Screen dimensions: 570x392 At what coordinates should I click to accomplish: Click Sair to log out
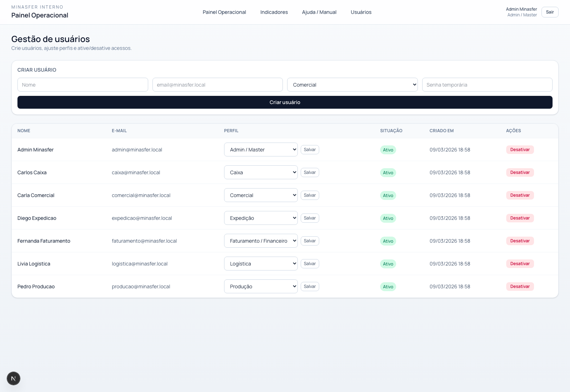[550, 12]
